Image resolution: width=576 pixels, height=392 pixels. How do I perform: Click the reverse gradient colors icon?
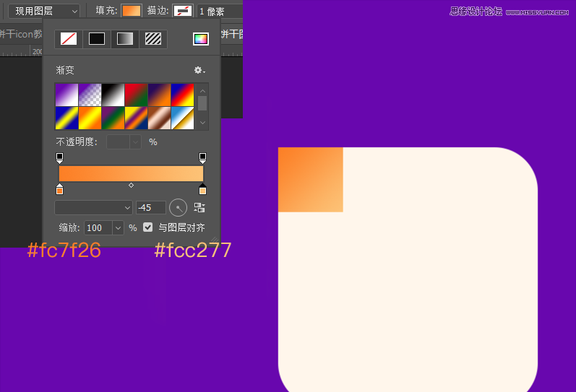[199, 208]
